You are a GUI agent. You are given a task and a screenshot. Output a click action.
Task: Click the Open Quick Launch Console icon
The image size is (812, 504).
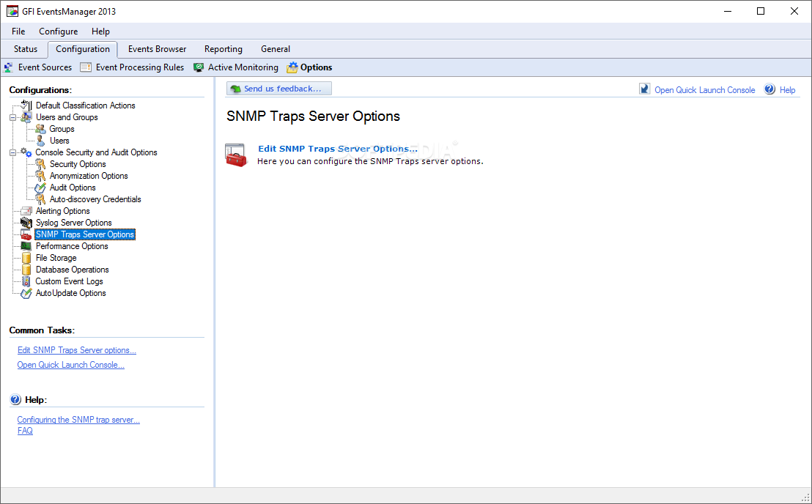644,89
